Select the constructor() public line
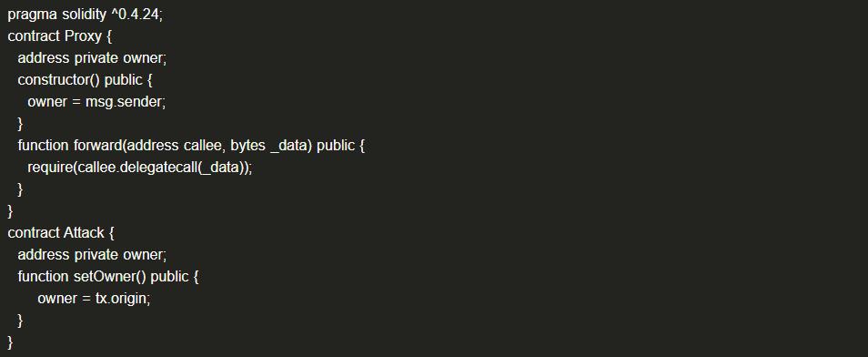868x357 pixels. click(86, 80)
